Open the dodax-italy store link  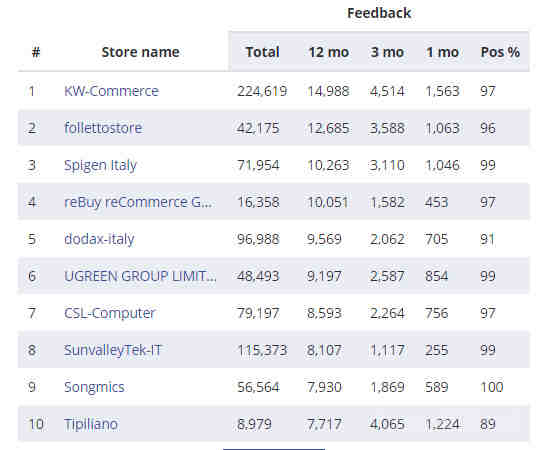(x=99, y=239)
